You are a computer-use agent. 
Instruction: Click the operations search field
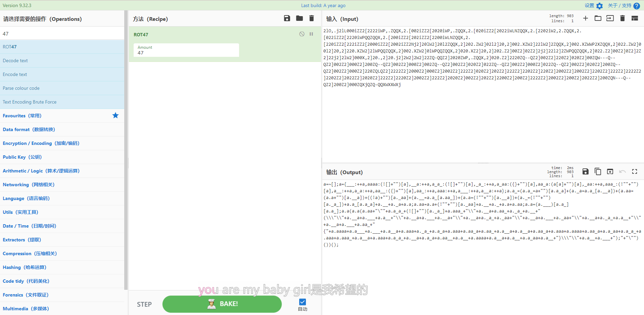[62, 34]
